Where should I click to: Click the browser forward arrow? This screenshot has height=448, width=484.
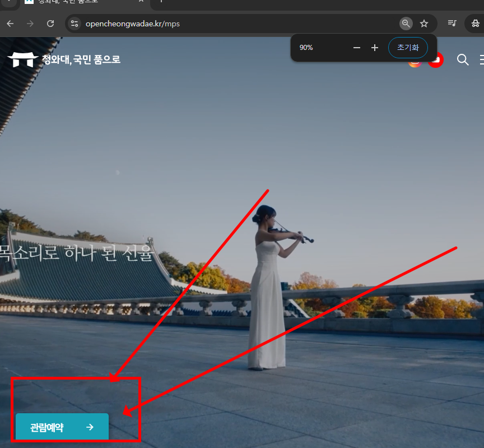point(30,24)
